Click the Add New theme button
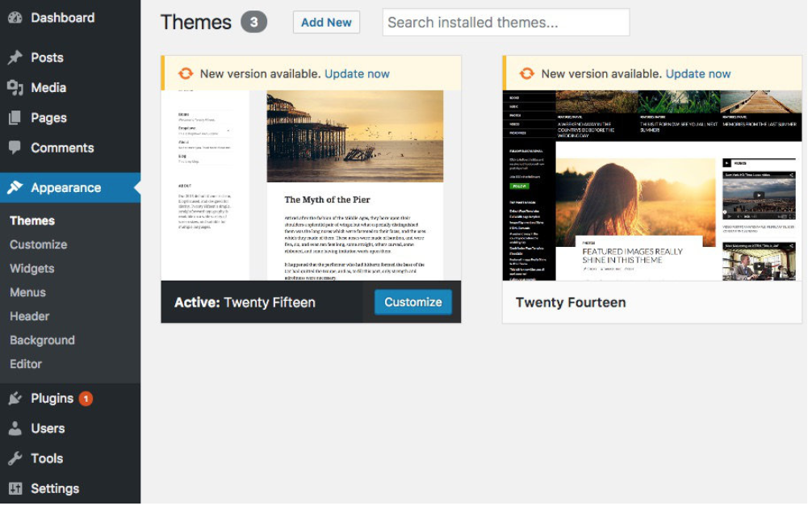This screenshot has width=812, height=510. click(x=326, y=23)
